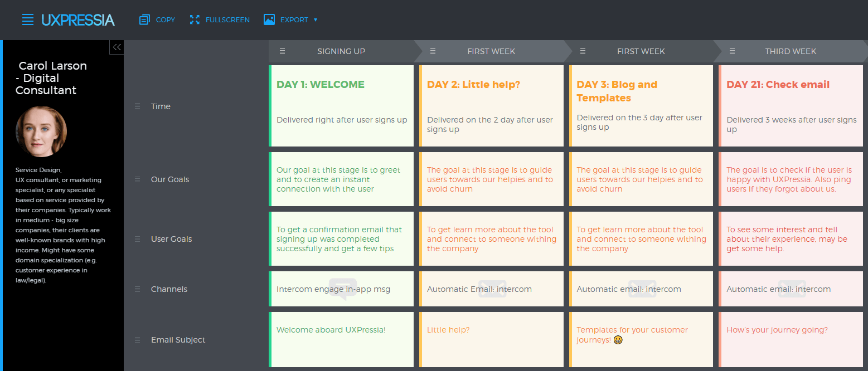Screen dimensions: 868x371
Task: Click the handle icon beside the Time row
Action: pos(138,106)
